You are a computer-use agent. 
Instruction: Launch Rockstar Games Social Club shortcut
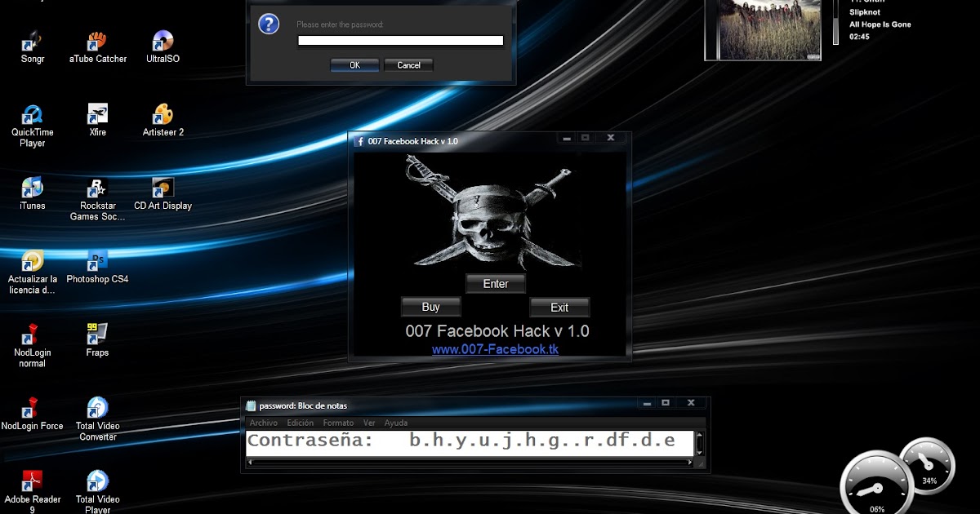(98, 199)
